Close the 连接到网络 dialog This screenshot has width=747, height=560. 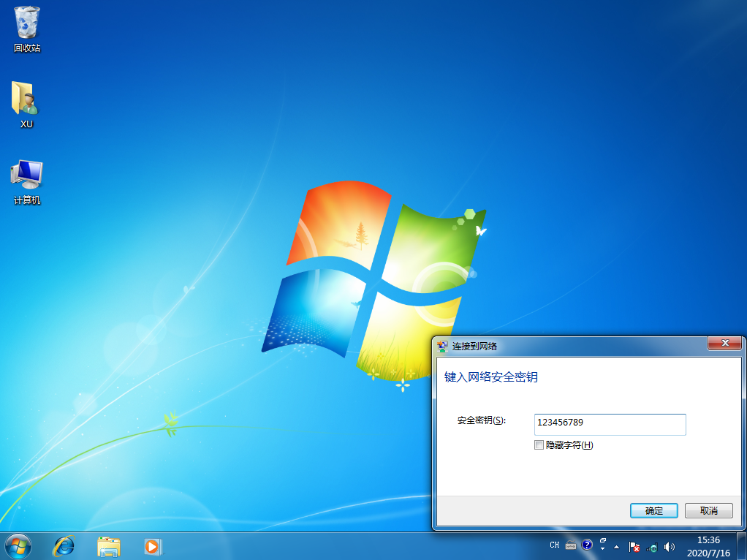click(x=725, y=343)
